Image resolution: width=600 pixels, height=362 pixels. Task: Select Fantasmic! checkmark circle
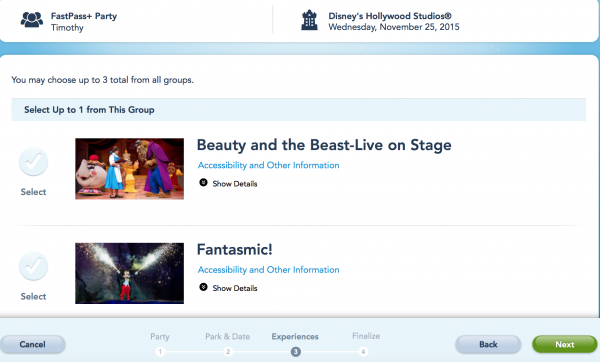click(x=33, y=266)
